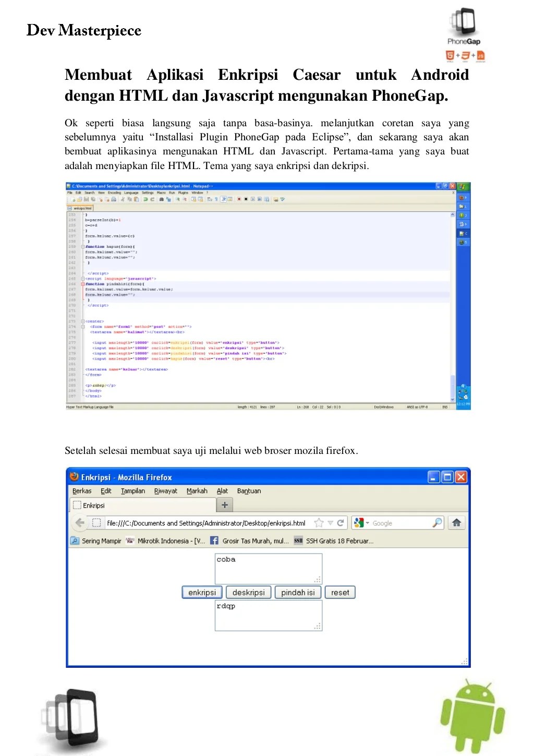
Task: Open the SSH Gratis 18 Februar bookmark
Action: tap(334, 541)
